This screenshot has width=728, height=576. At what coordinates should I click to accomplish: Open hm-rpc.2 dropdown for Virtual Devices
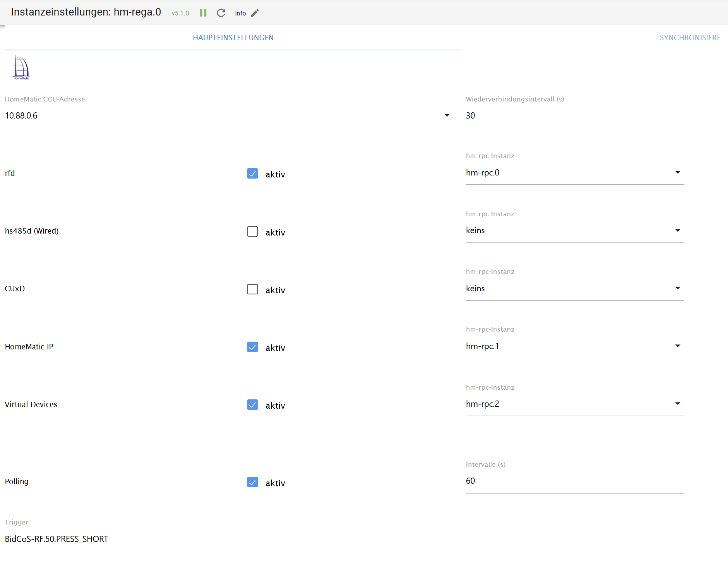coord(575,404)
